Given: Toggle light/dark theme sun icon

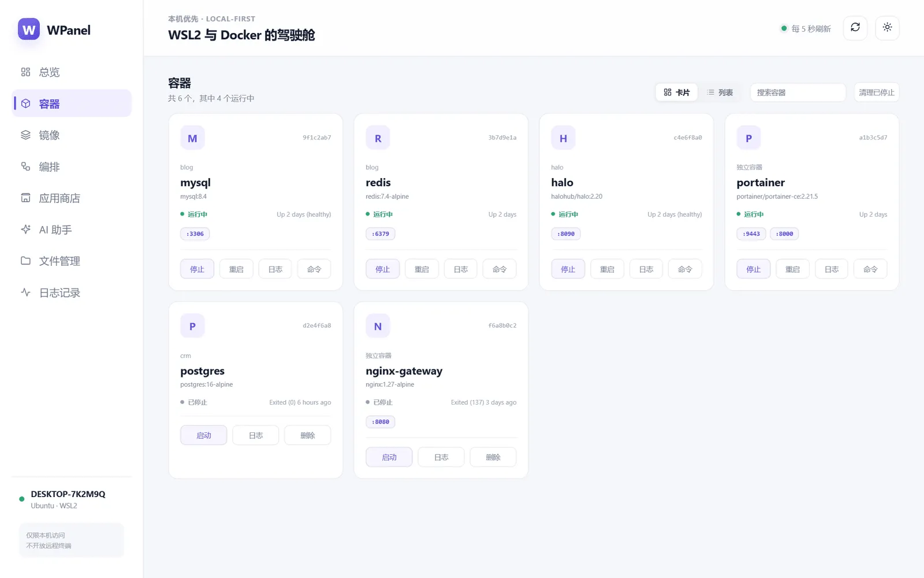Looking at the screenshot, I should click(x=888, y=28).
